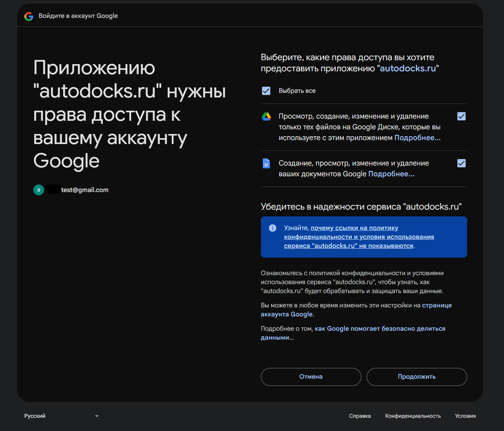
Task: Open the "странице аккаунта Google" link
Action: [356, 310]
